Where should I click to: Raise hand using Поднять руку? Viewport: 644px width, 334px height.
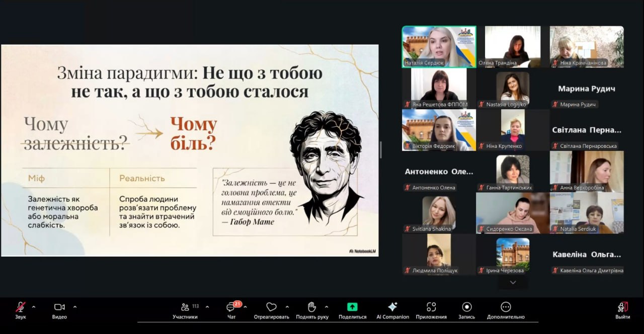312,307
